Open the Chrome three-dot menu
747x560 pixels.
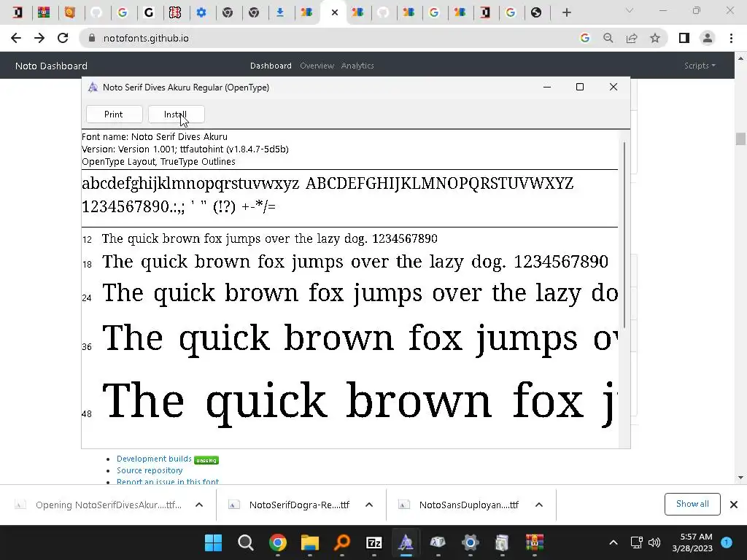click(731, 38)
